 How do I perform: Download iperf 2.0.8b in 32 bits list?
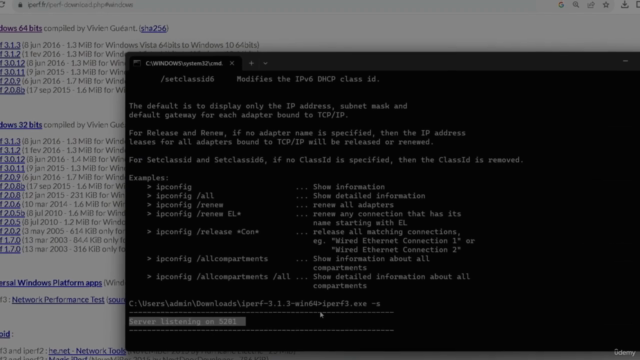(x=12, y=186)
